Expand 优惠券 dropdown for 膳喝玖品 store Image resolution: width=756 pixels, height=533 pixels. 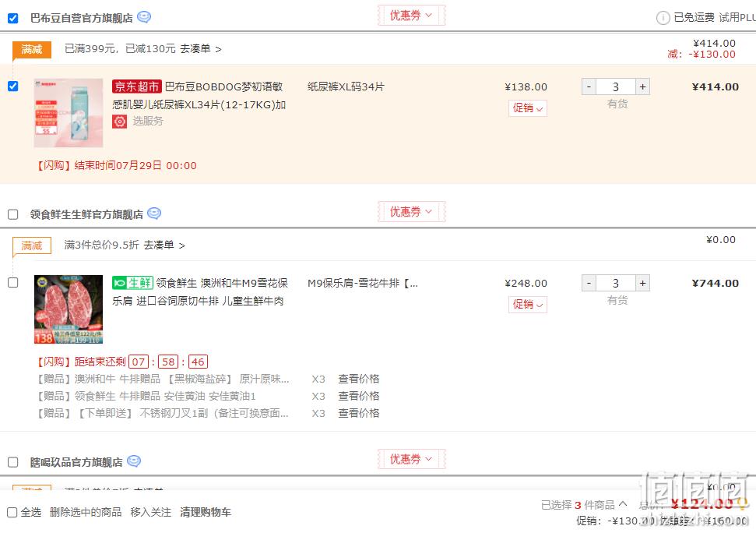[411, 459]
